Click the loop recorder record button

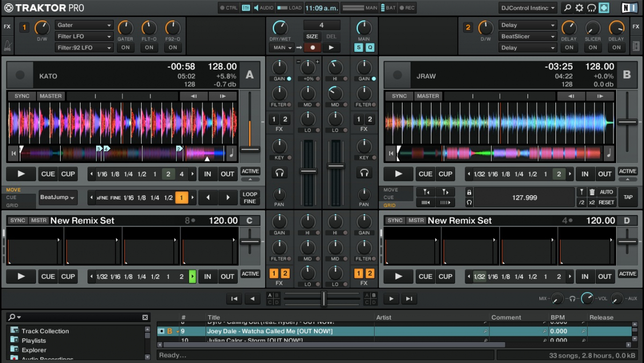pyautogui.click(x=312, y=48)
